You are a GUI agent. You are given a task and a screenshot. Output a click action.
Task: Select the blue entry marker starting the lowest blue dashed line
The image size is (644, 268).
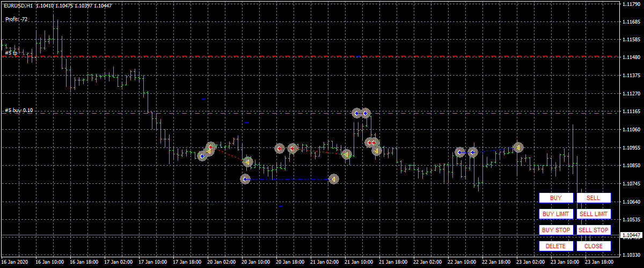pyautogui.click(x=245, y=179)
